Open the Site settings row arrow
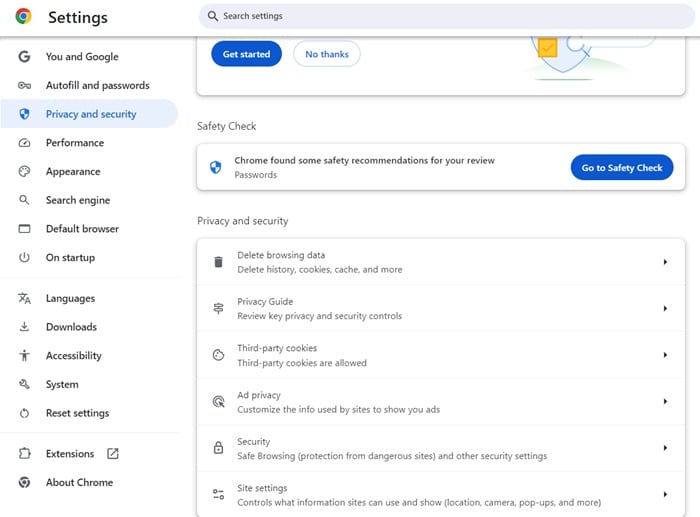Image resolution: width=700 pixels, height=517 pixels. 665,494
